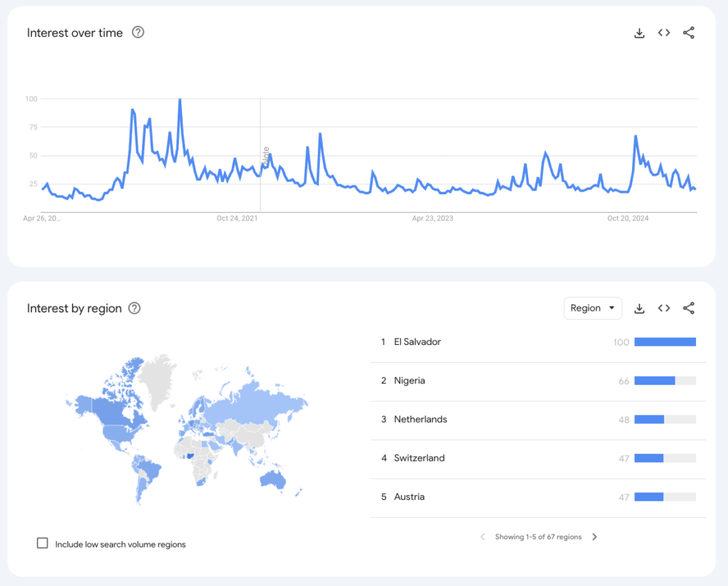
Task: Select Nigeria in region list
Action: (409, 381)
